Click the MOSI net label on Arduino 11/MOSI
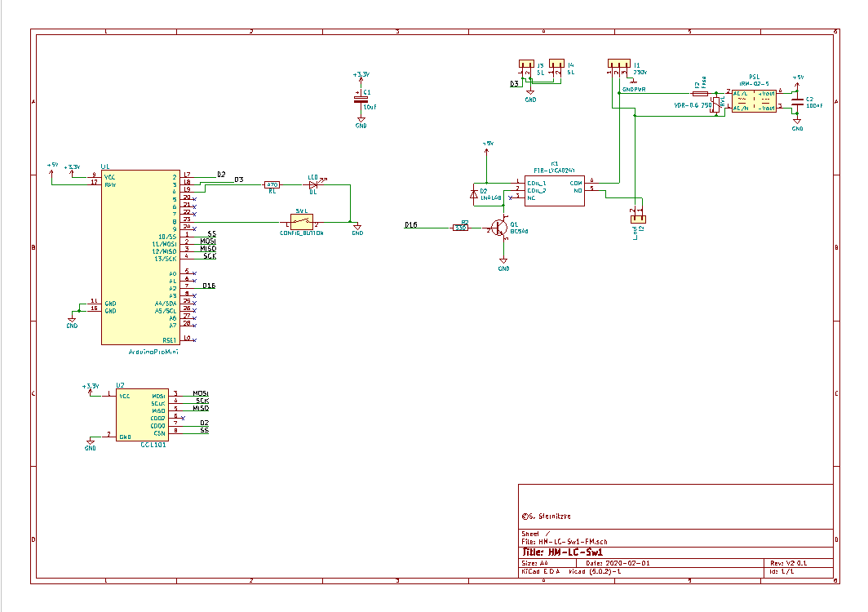The width and height of the screenshot is (868, 612). coord(208,242)
